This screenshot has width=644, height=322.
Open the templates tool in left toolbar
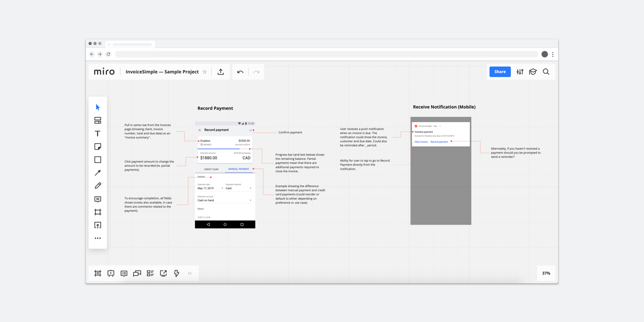coord(97,120)
